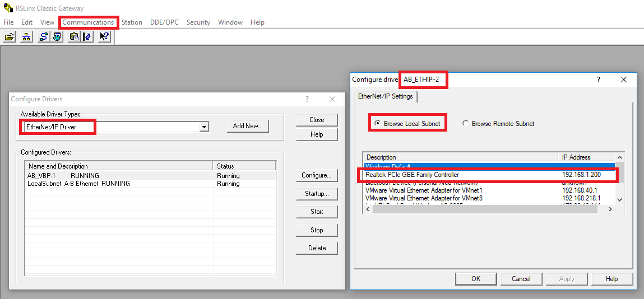Click the Copy DDE/OPC link clipboard icon
644x299 pixels.
75,36
